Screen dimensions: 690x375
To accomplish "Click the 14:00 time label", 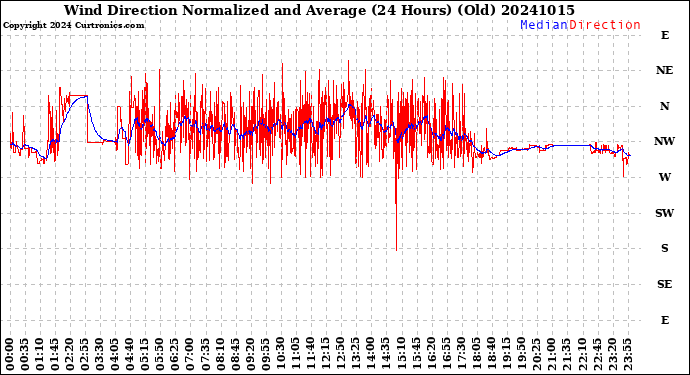I will coord(371,354).
